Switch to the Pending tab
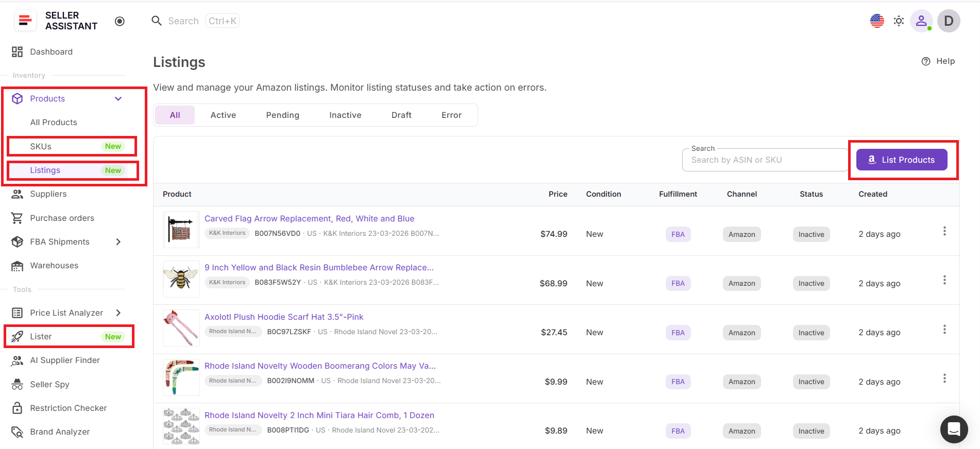The height and width of the screenshot is (449, 980). coord(282,115)
